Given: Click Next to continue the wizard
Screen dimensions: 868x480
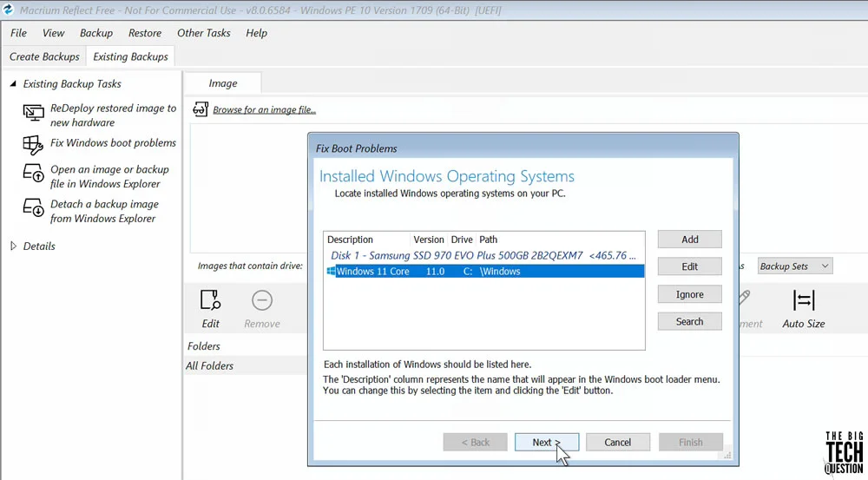Looking at the screenshot, I should (x=547, y=442).
